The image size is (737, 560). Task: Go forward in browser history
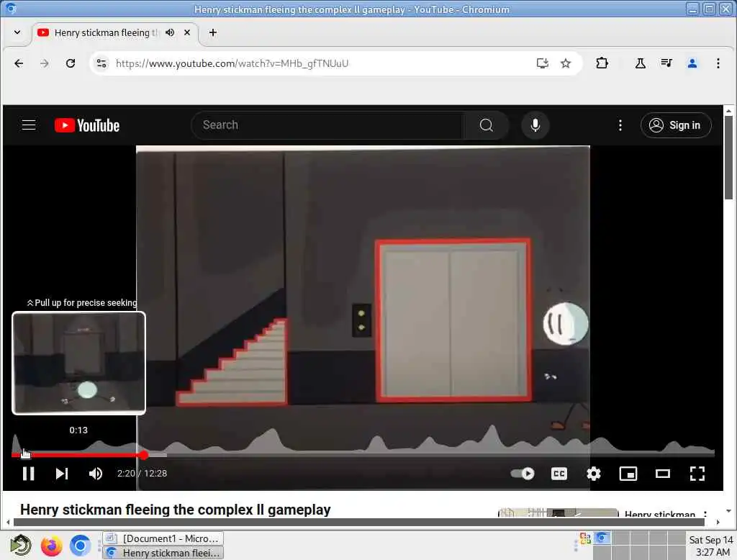pyautogui.click(x=44, y=63)
